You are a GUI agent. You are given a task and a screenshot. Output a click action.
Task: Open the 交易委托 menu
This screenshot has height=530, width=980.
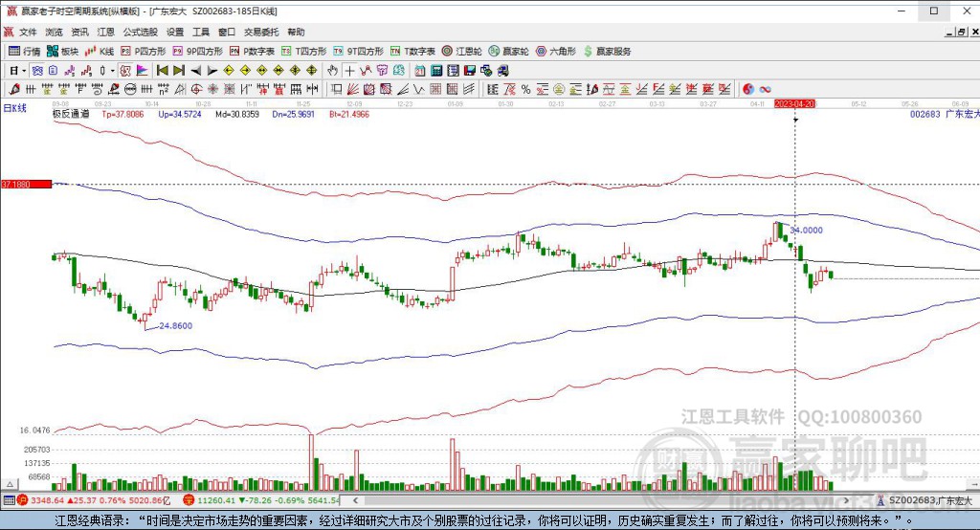(x=261, y=32)
